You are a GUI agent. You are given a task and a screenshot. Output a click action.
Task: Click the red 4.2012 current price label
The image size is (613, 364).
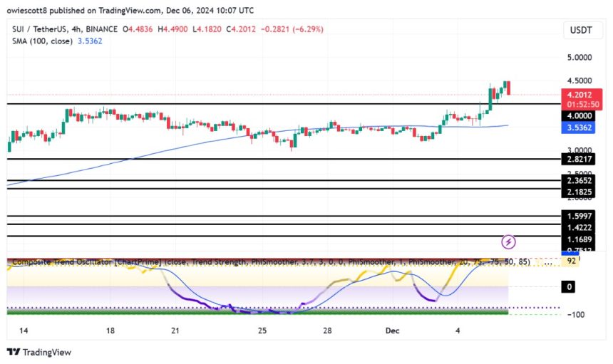pos(580,93)
